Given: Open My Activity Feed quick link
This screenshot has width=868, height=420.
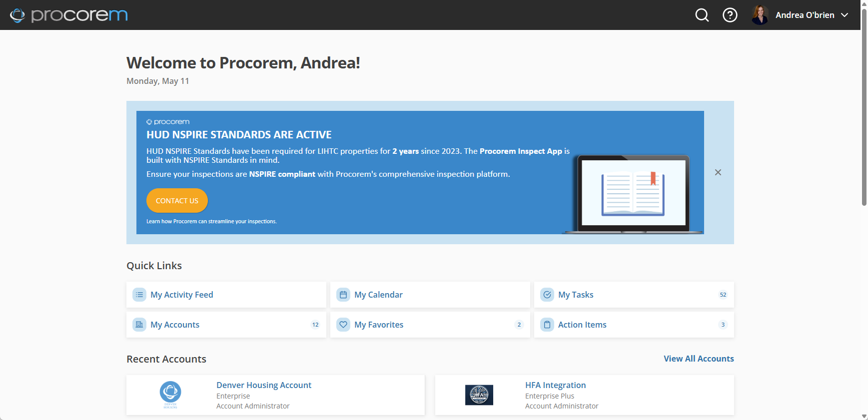Looking at the screenshot, I should pos(226,295).
